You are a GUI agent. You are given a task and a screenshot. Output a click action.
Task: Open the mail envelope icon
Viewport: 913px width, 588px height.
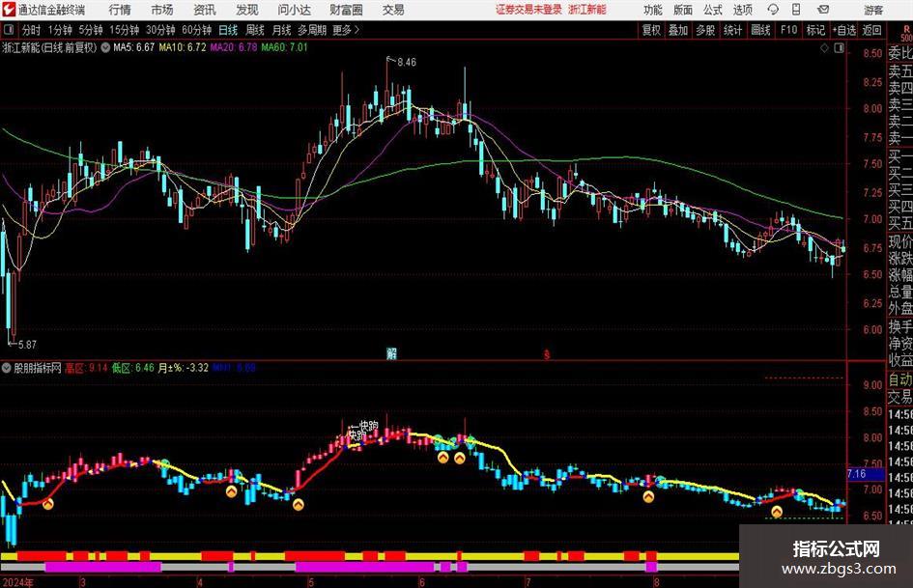[823, 10]
